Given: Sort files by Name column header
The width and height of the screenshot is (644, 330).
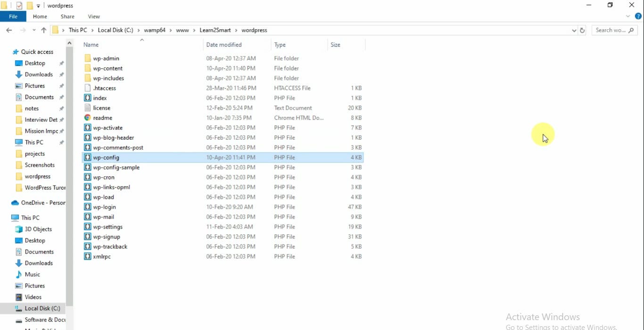Looking at the screenshot, I should pyautogui.click(x=91, y=45).
